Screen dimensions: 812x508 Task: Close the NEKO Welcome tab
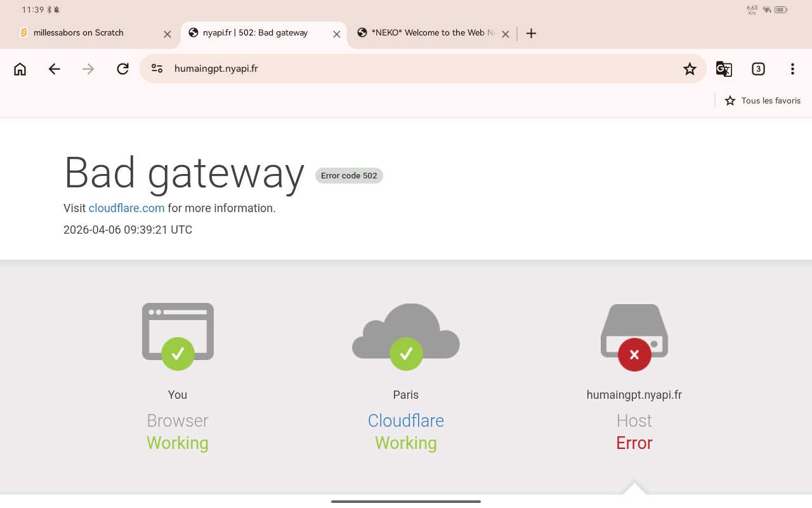pyautogui.click(x=506, y=34)
